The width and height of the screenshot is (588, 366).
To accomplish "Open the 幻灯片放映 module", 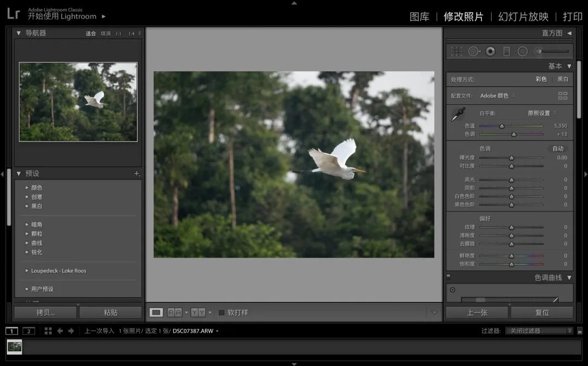I will [523, 17].
